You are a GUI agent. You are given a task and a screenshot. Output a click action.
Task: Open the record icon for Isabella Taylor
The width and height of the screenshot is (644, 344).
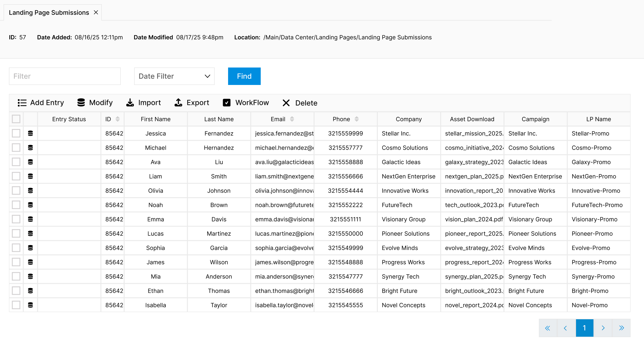click(30, 305)
